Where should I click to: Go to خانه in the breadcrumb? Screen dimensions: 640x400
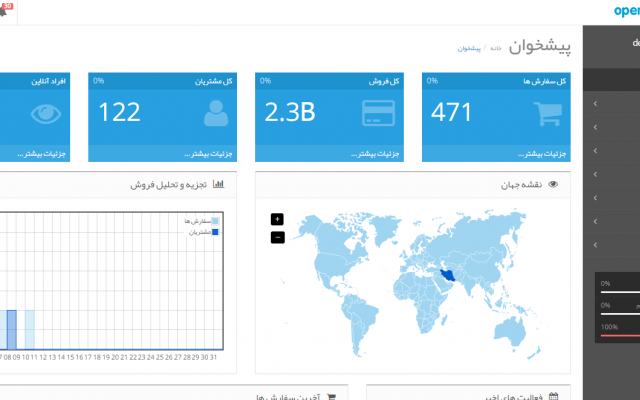[x=496, y=48]
